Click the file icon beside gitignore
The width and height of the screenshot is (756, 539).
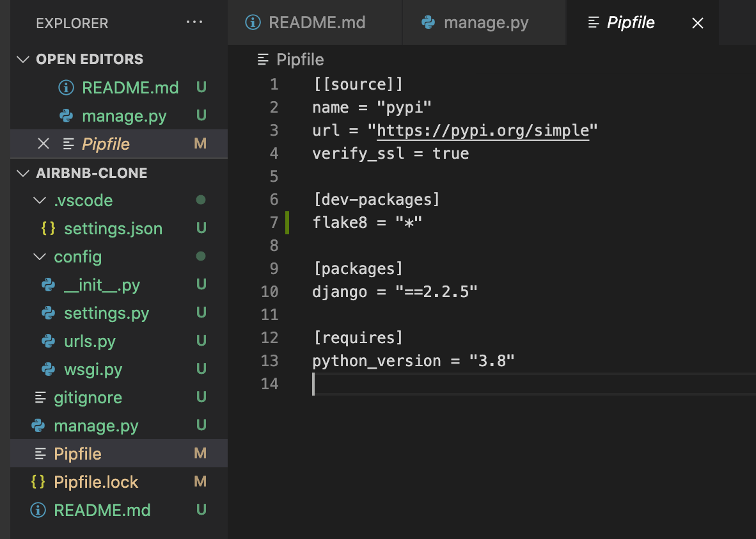click(x=40, y=397)
